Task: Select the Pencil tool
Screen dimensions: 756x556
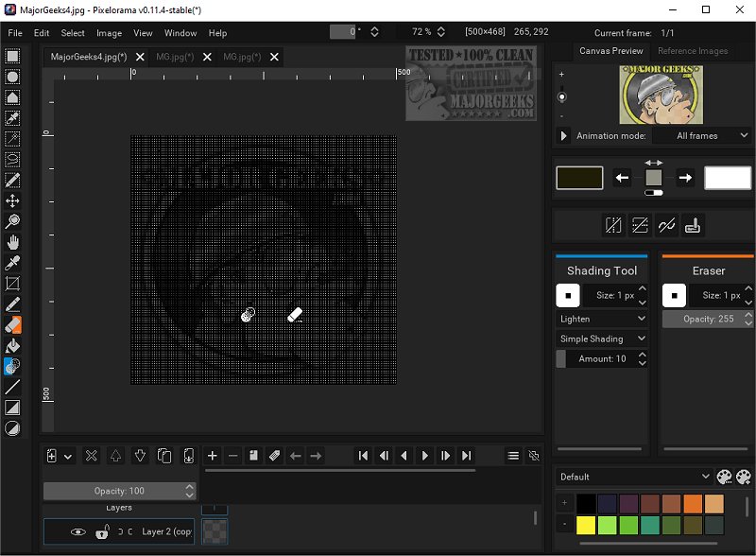Action: (x=13, y=304)
